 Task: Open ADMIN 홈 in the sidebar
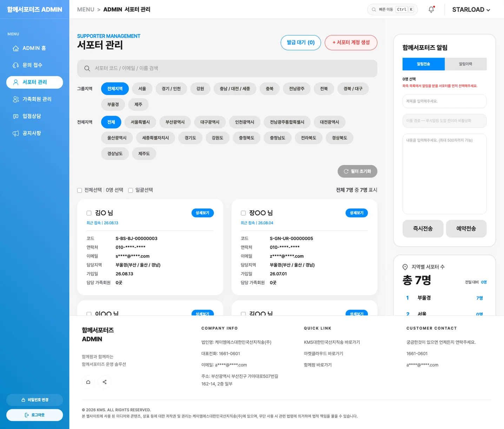click(x=34, y=48)
